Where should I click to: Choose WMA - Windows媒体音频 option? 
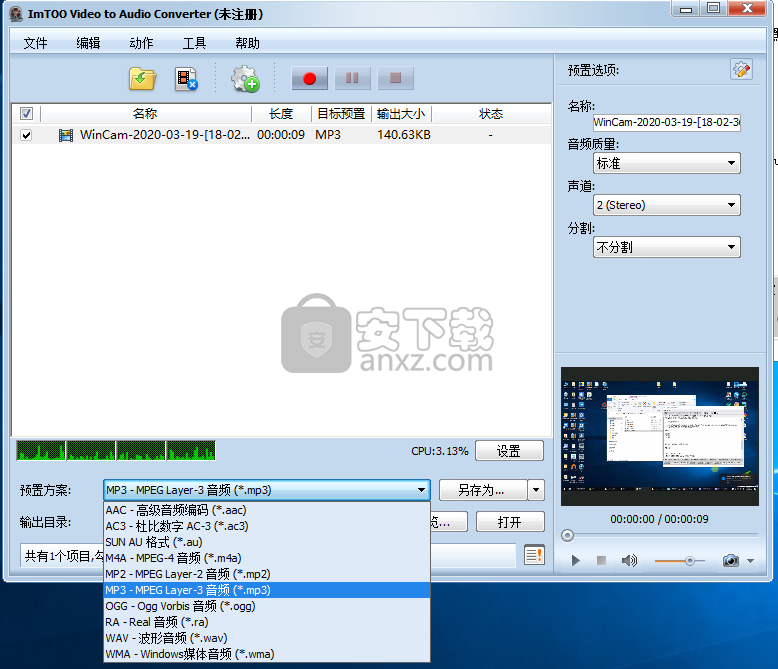[x=267, y=654]
